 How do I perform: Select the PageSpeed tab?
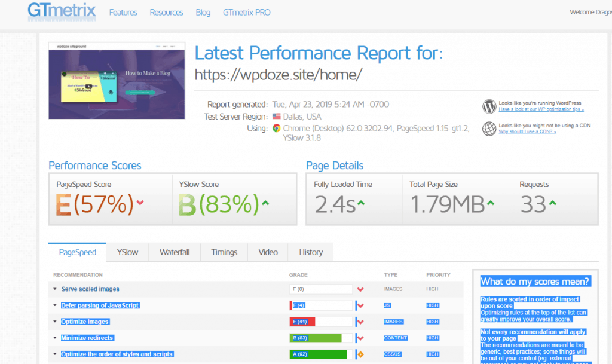pyautogui.click(x=77, y=252)
